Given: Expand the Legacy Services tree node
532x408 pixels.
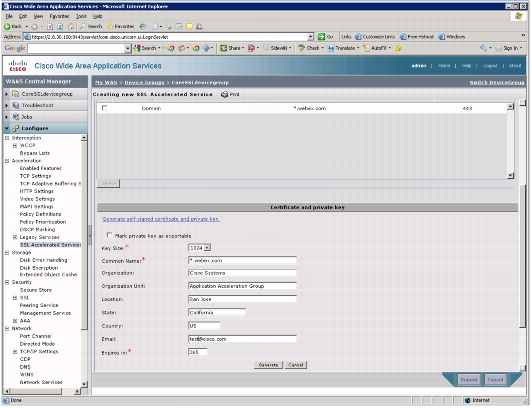Looking at the screenshot, I should click(15, 238).
